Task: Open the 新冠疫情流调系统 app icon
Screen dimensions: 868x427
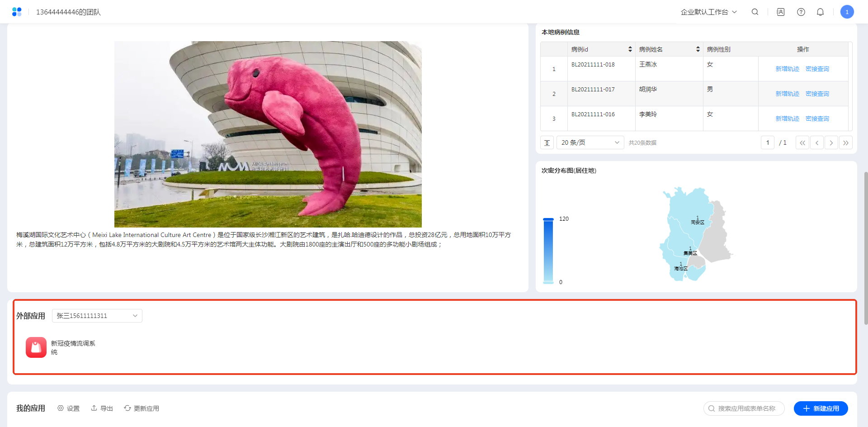Action: 36,347
